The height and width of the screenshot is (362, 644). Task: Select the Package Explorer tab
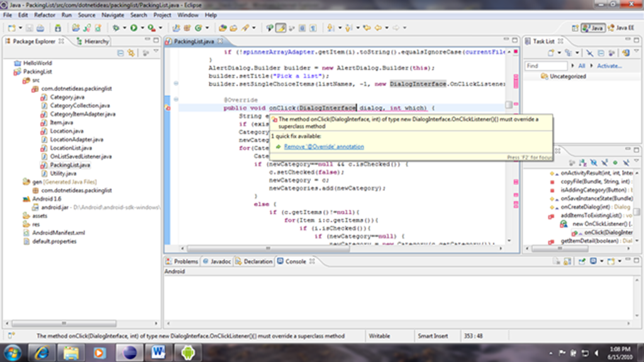(x=35, y=41)
